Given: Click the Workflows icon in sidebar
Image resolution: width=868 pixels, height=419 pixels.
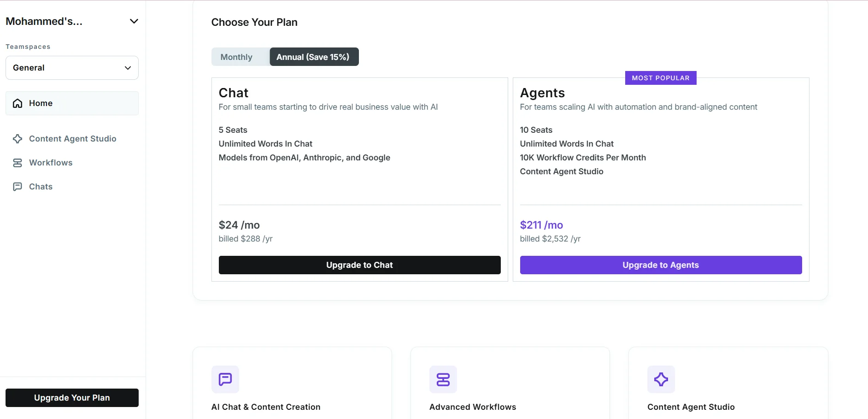Looking at the screenshot, I should tap(18, 163).
